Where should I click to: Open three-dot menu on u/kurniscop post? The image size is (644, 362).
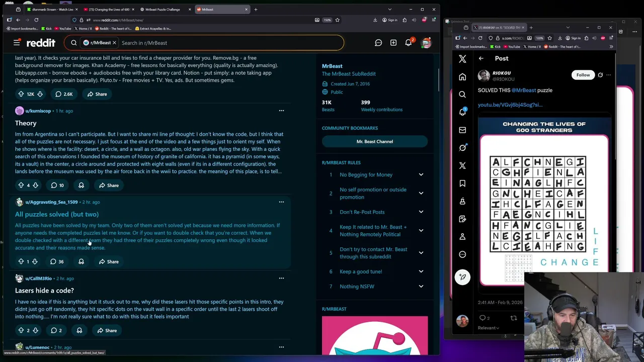281,111
